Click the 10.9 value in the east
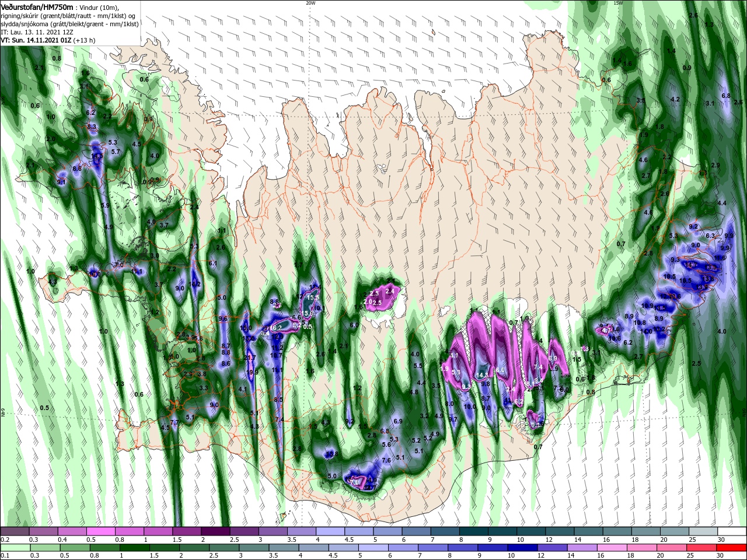The height and width of the screenshot is (560, 747). [x=647, y=306]
